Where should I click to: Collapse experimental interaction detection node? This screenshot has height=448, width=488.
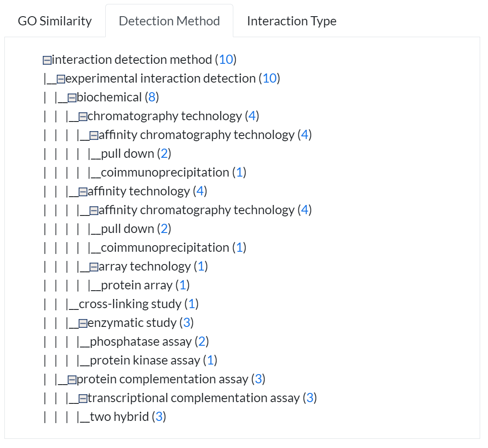click(61, 79)
